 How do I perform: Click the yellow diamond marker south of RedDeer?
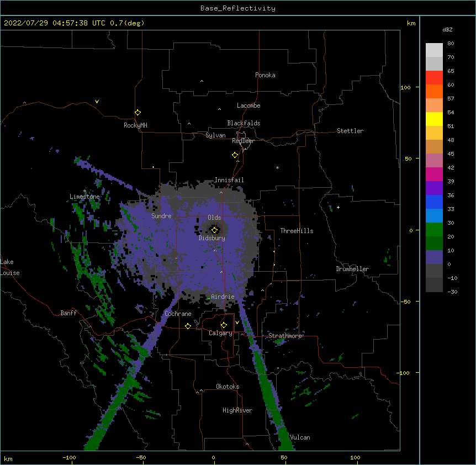235,155
